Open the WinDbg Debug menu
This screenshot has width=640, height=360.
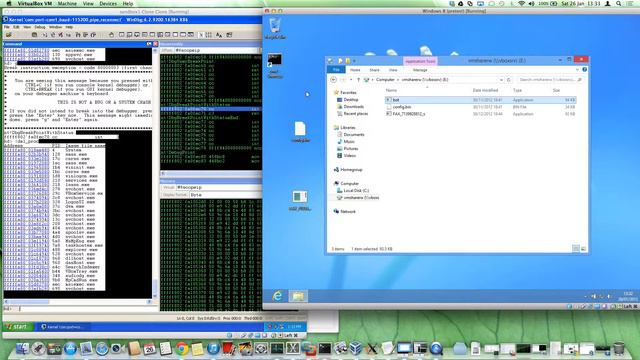click(40, 27)
